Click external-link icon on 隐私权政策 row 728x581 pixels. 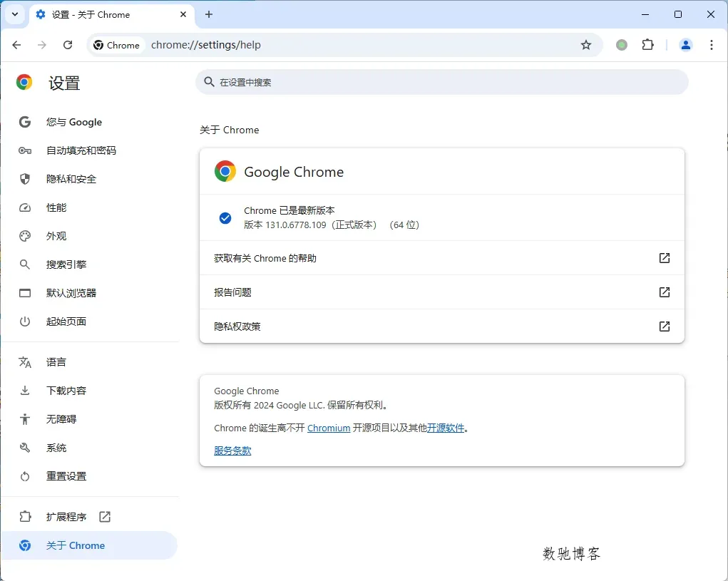[x=665, y=327]
